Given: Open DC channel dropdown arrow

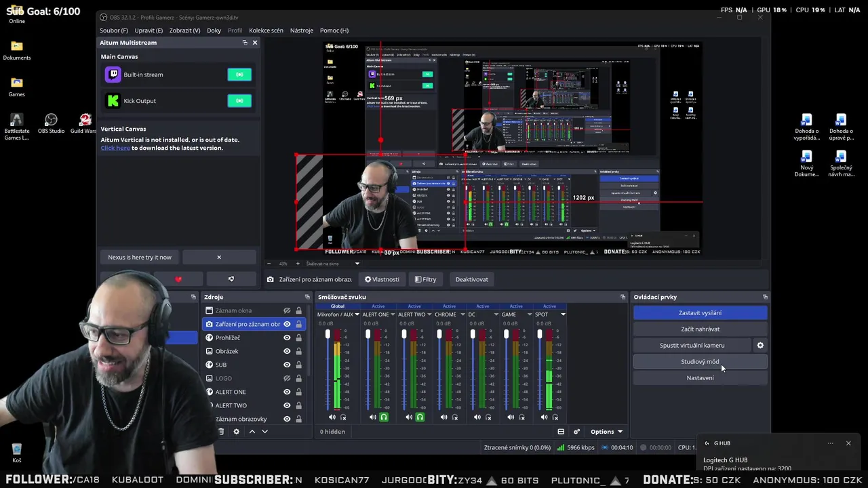Looking at the screenshot, I should pyautogui.click(x=496, y=314).
